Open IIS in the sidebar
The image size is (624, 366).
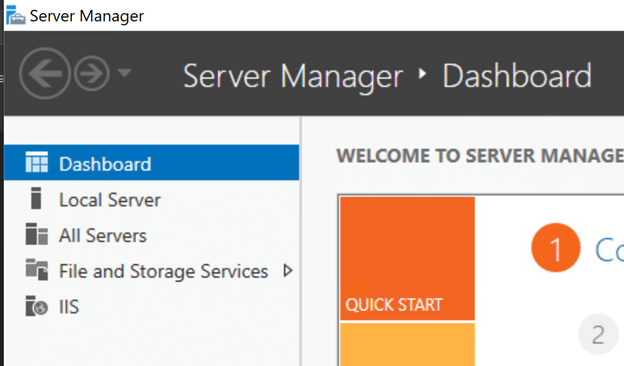pyautogui.click(x=152, y=307)
